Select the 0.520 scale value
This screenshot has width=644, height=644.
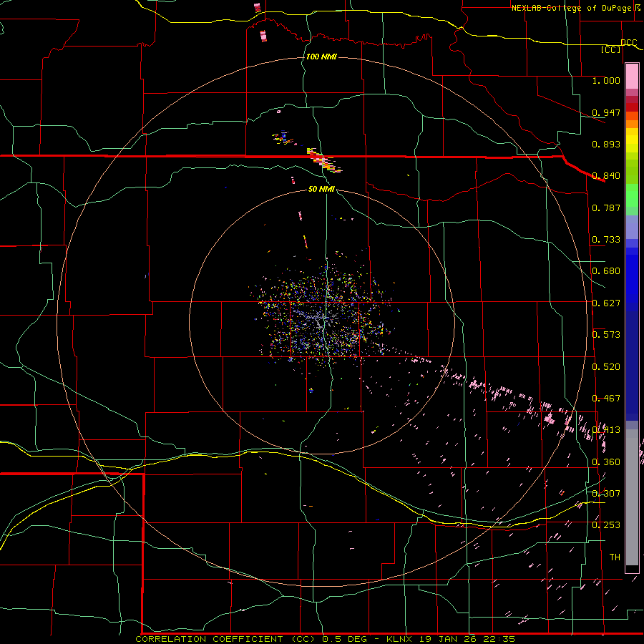pos(606,367)
